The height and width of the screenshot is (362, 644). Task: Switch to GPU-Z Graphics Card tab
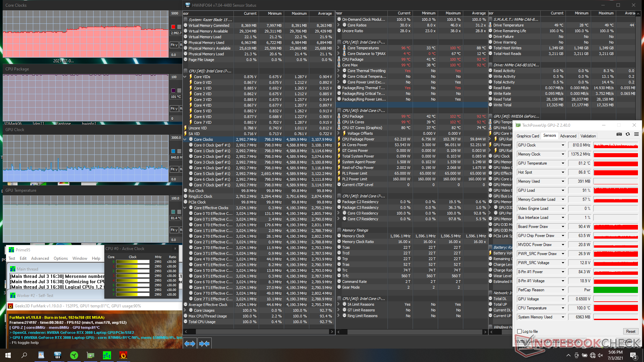click(528, 136)
